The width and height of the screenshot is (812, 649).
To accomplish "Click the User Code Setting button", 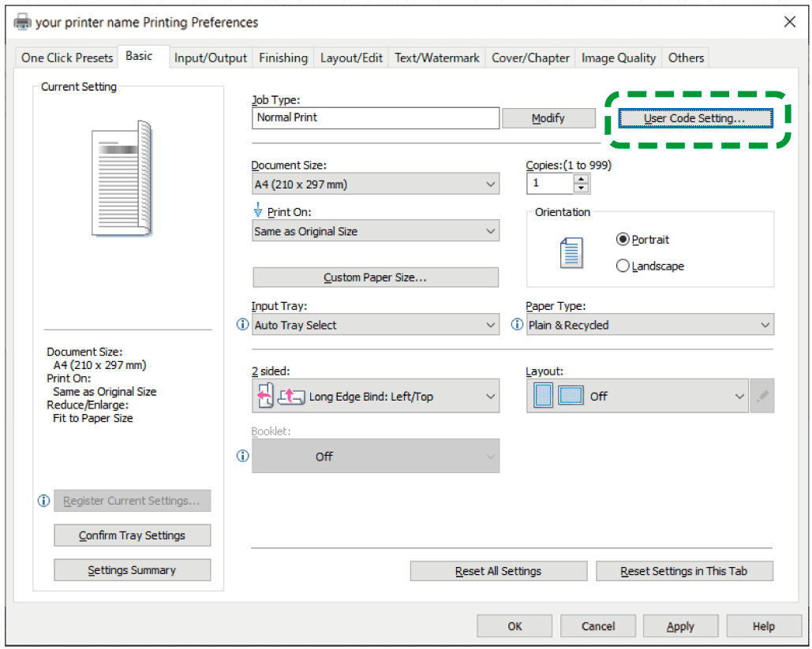I will coord(694,117).
